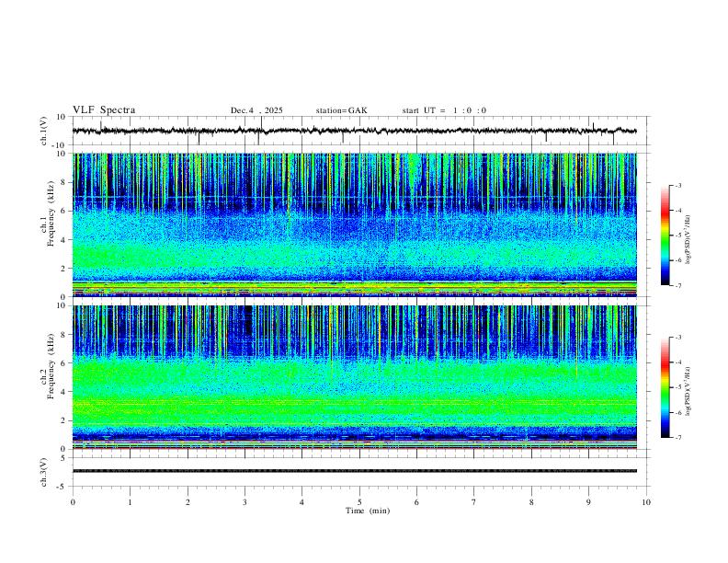Click the ch.2 spectrogram colorbar
This screenshot has height=563, width=728.
(665, 387)
